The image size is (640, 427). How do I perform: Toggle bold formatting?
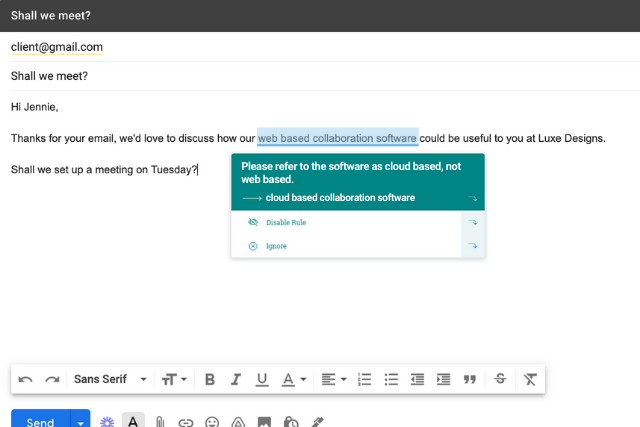[210, 380]
